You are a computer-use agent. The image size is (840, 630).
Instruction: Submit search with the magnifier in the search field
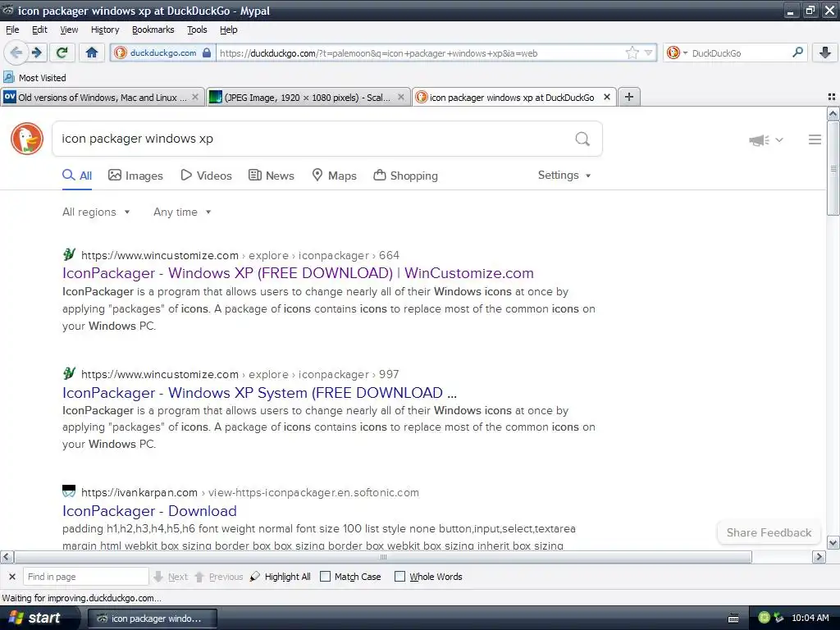[x=582, y=139]
